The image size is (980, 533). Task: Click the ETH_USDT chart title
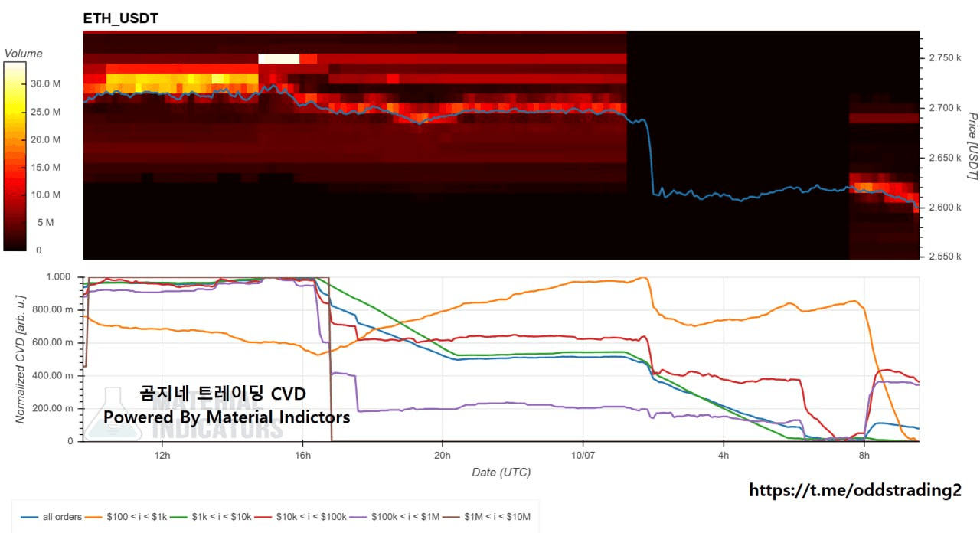click(x=121, y=18)
